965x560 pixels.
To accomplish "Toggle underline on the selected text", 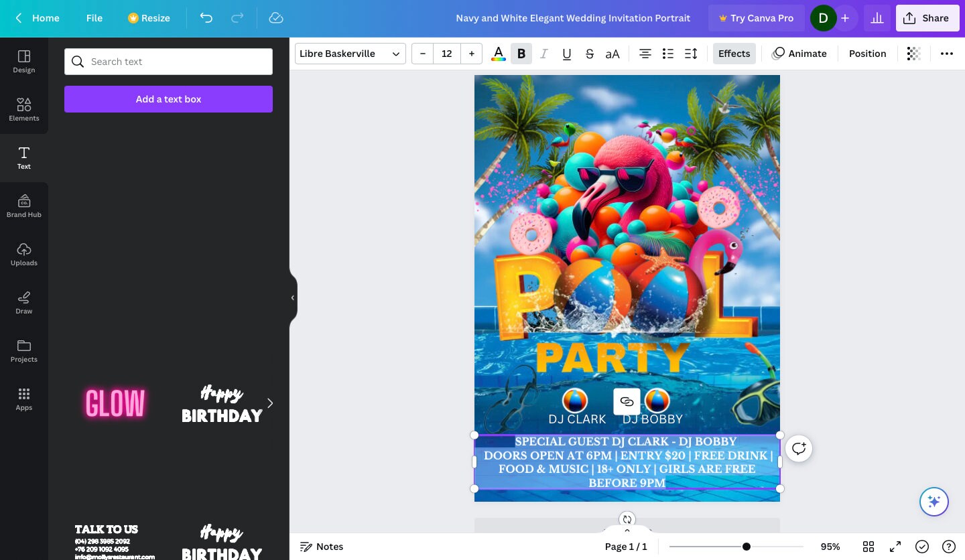I will 567,54.
